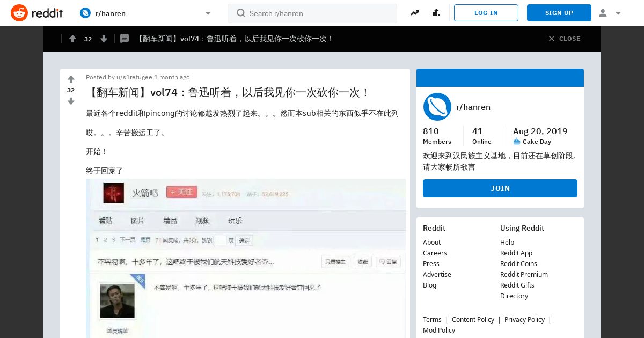Image resolution: width=644 pixels, height=338 pixels.
Task: Click the LOG IN button
Action: 486,13
